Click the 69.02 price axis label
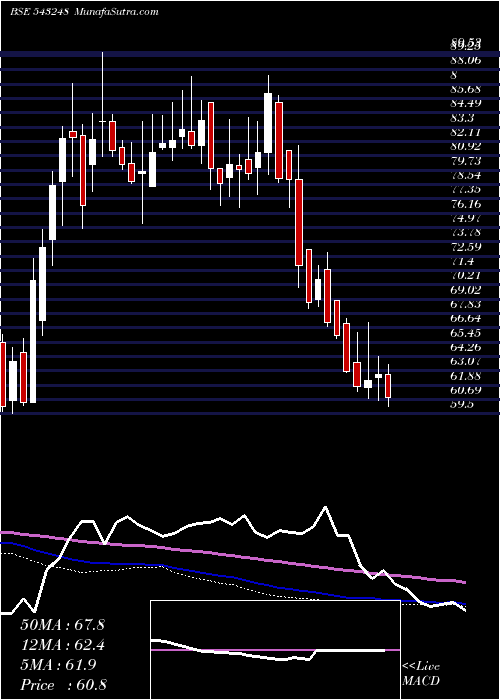Image resolution: width=500 pixels, height=700 pixels. tap(465, 290)
